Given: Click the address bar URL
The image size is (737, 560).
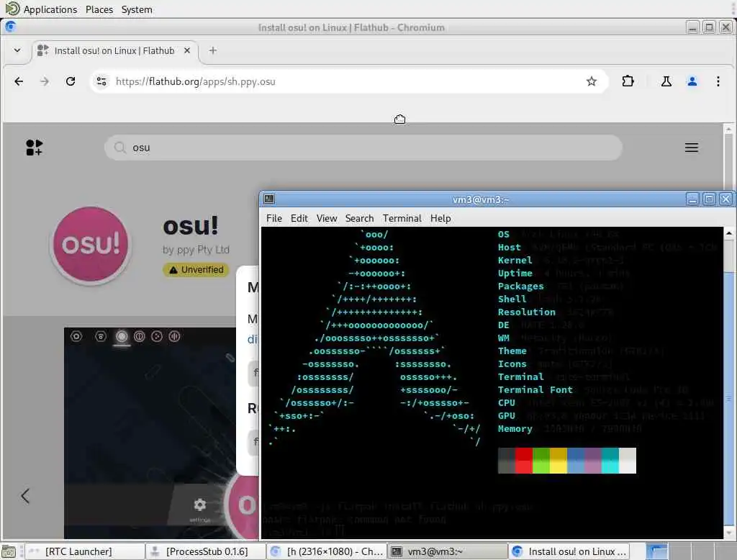Looking at the screenshot, I should (x=195, y=81).
